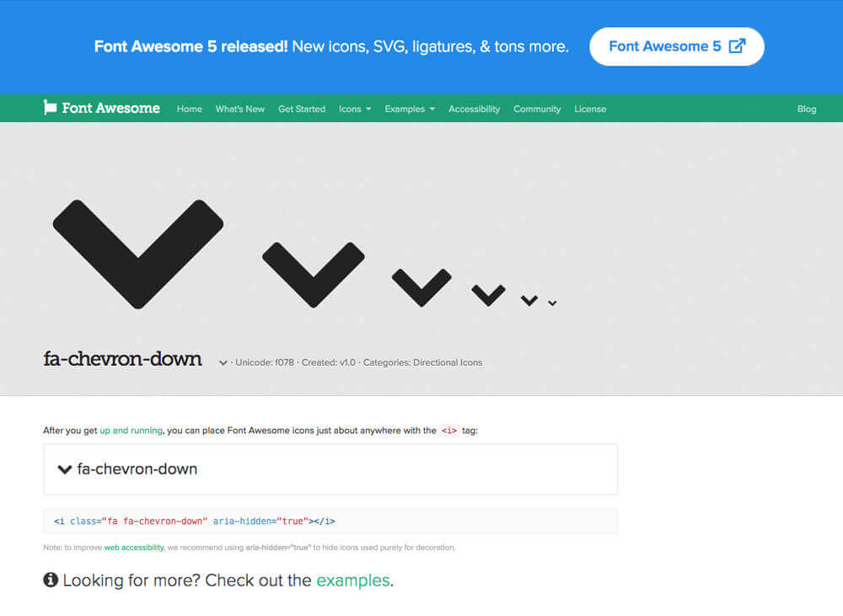
Task: Click the 'fa-chevron-down' page heading
Action: [122, 358]
